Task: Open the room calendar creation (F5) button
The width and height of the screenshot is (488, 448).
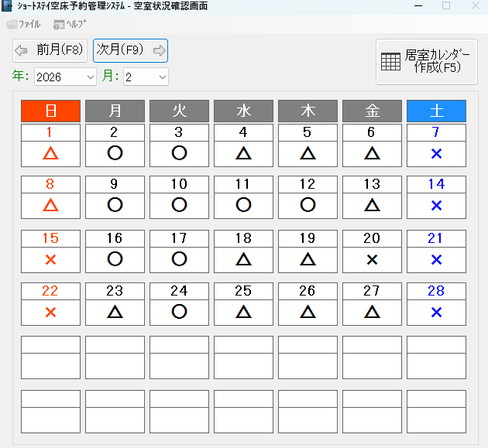Action: [x=428, y=62]
